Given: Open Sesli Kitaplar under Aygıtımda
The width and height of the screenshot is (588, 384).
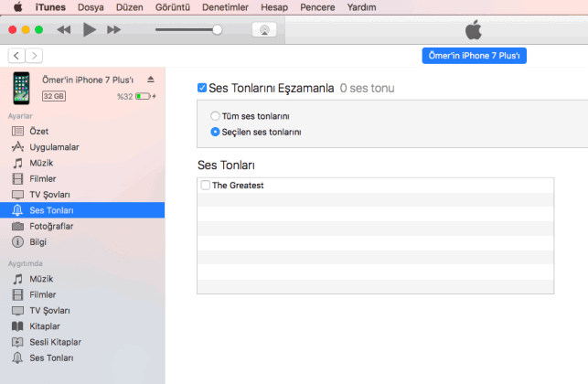Looking at the screenshot, I should [x=82, y=342].
